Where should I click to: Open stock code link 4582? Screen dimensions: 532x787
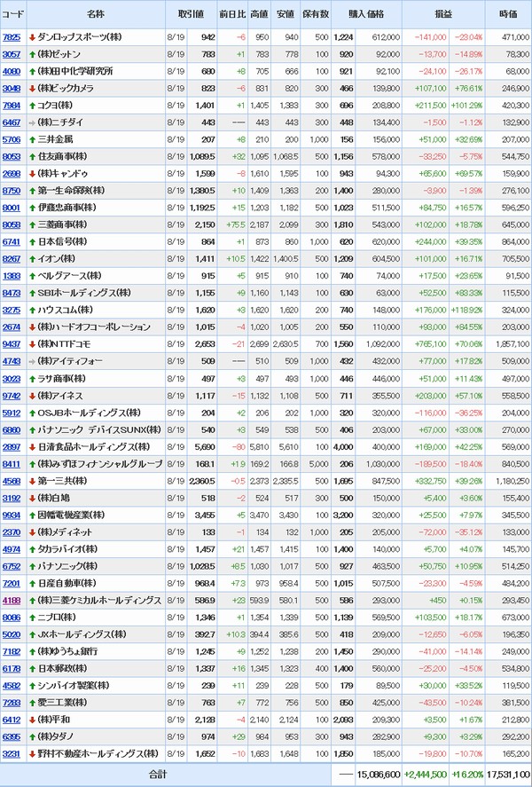[x=12, y=686]
